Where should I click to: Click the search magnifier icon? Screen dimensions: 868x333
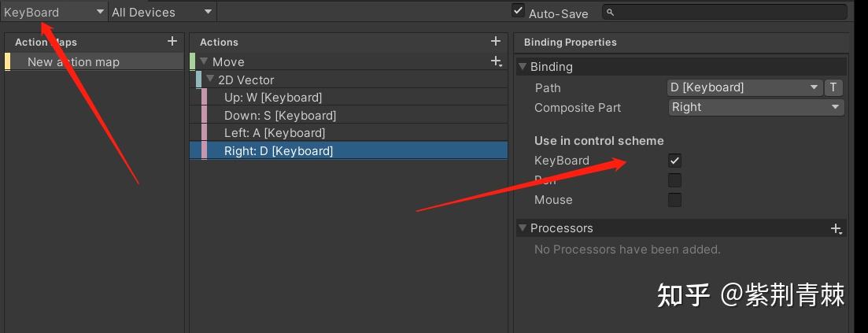tap(610, 12)
